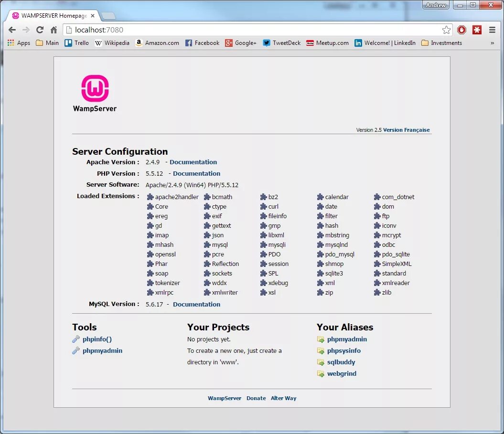Open PHP Documentation link
This screenshot has width=504, height=434.
196,173
